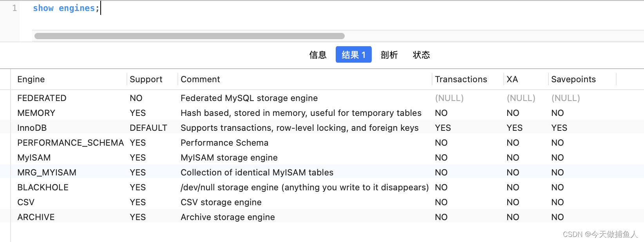Screen dimensions: 644x242
Task: Select the FEDERATED engine cell
Action: click(x=42, y=98)
